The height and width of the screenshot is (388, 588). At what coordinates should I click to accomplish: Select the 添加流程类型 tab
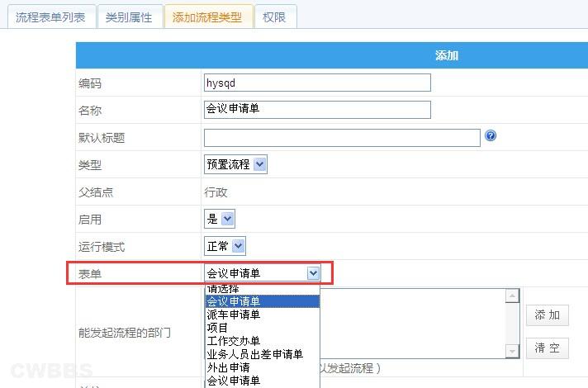(x=208, y=17)
